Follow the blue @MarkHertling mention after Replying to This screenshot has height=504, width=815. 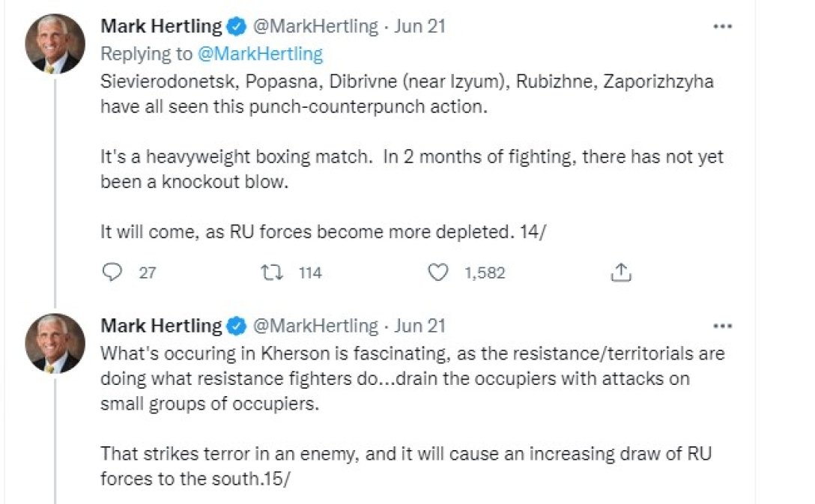[x=259, y=54]
